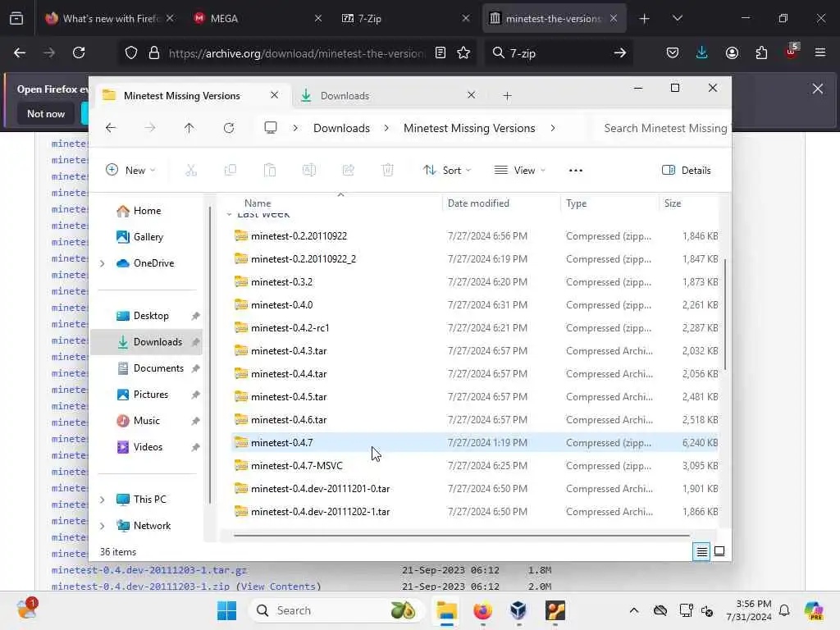Open Firefox downloads panel
Screen dimensions: 840x630
coord(702,52)
